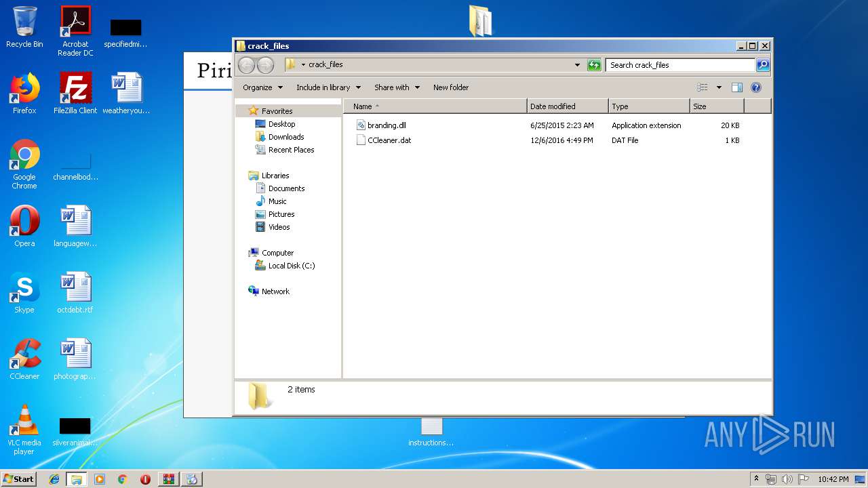Open Google Chrome desktop shortcut
Image resolution: width=868 pixels, height=488 pixels.
pos(24,164)
